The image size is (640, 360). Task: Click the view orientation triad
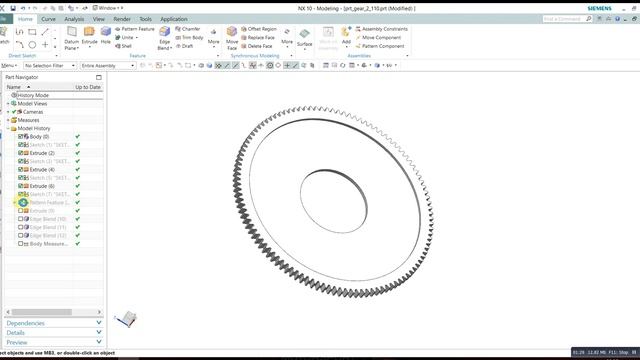[126, 319]
